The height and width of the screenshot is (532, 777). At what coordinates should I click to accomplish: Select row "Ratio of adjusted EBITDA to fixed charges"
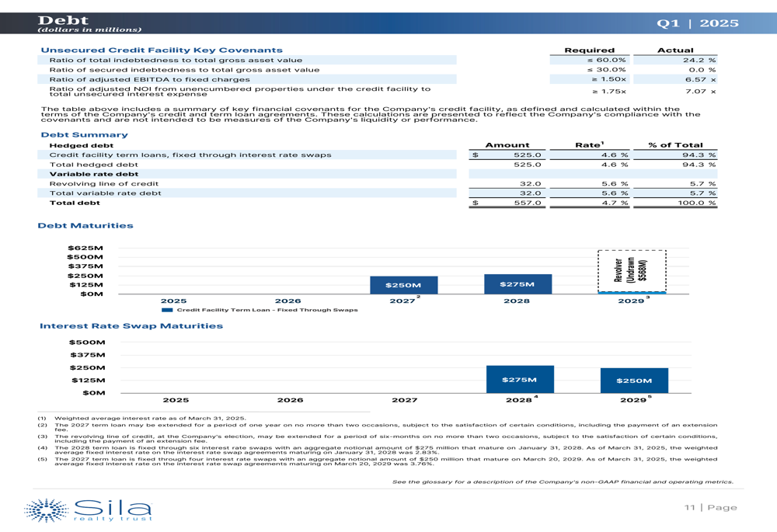tap(247, 79)
